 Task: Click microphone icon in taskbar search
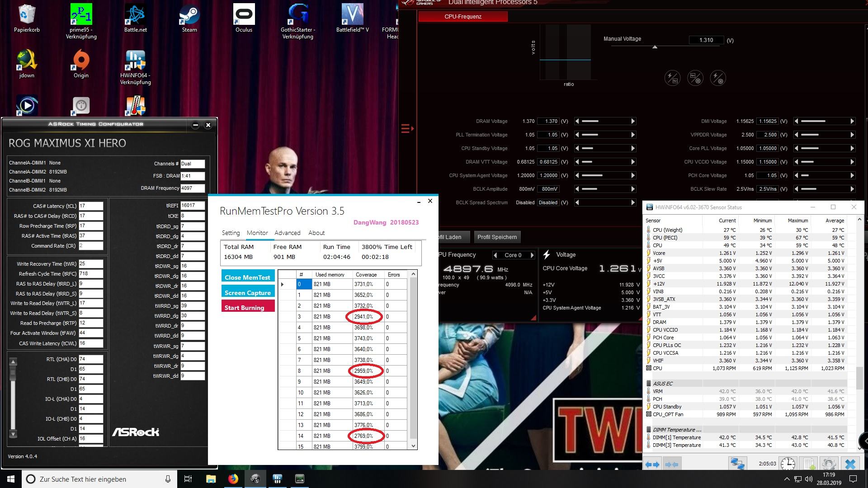tap(168, 479)
